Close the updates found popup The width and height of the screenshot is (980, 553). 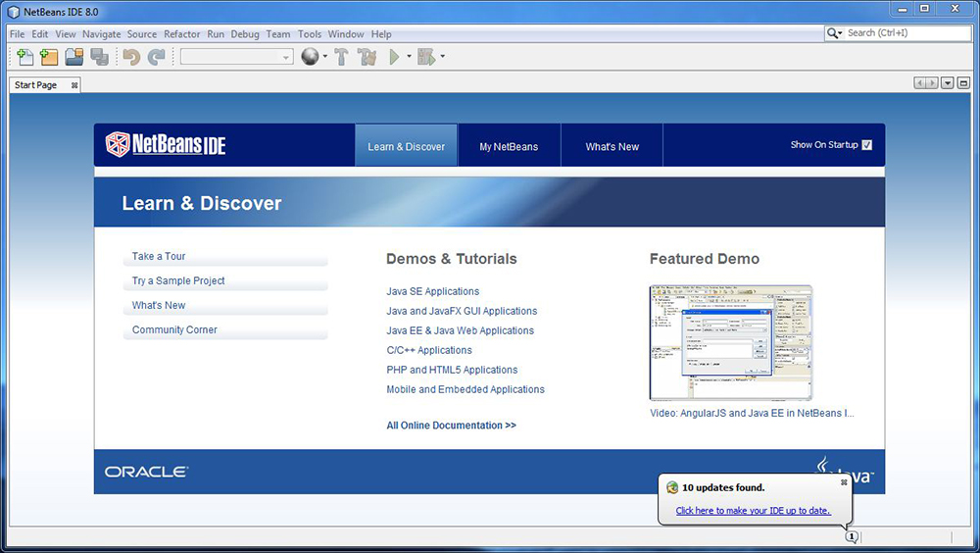pyautogui.click(x=844, y=482)
